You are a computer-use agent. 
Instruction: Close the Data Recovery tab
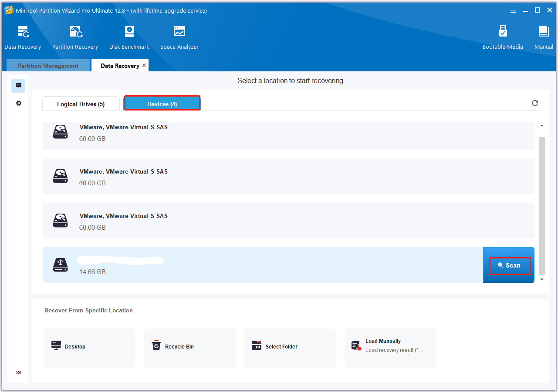pyautogui.click(x=144, y=65)
